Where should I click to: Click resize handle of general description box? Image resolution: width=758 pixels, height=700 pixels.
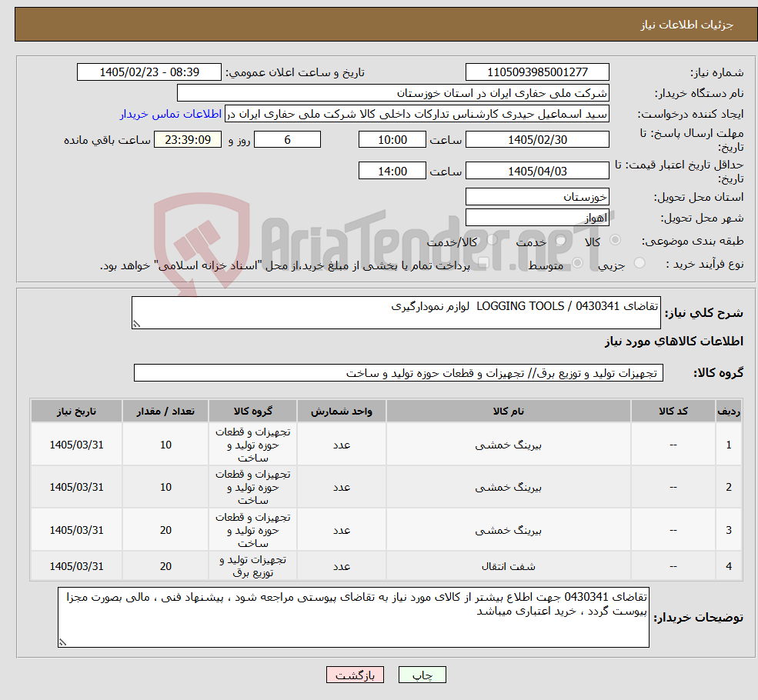(x=136, y=324)
